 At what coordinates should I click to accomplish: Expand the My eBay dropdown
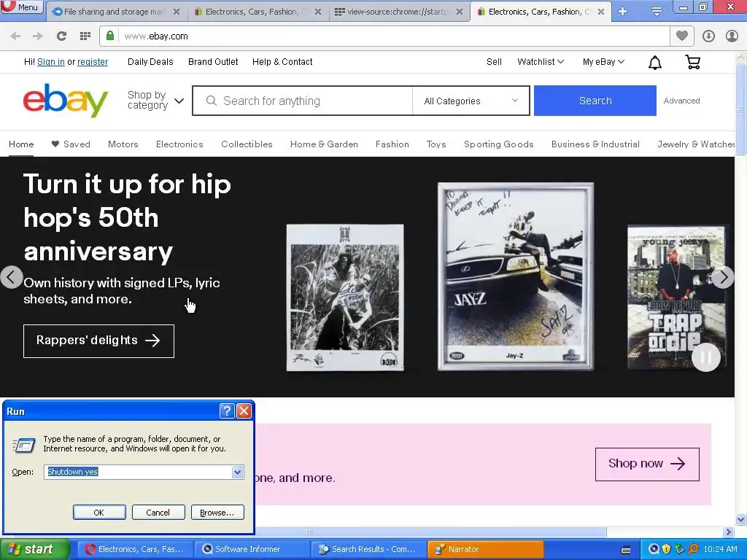tap(603, 62)
